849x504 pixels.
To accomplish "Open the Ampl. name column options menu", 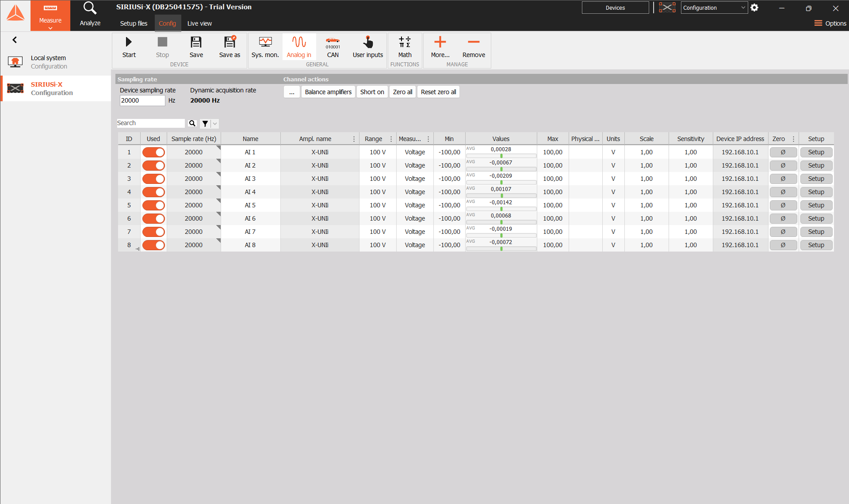I will click(354, 139).
